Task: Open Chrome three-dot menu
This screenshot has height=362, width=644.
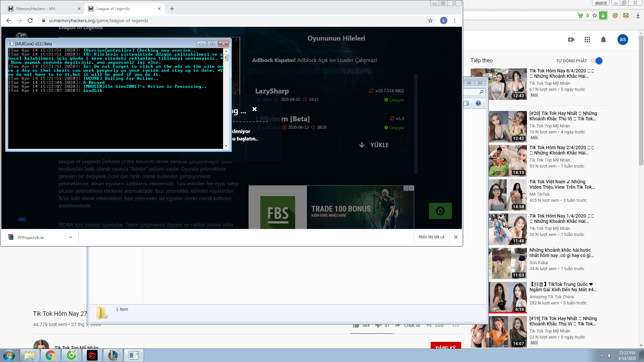Action: [x=454, y=20]
